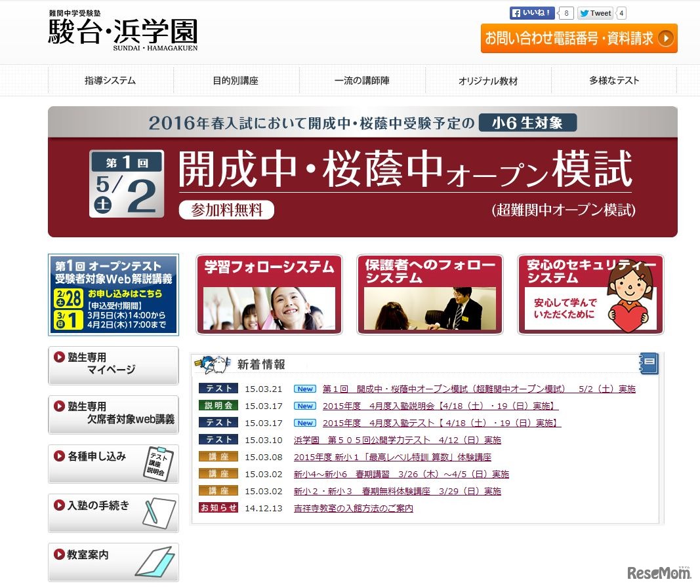Open the 学習フォローシステム card
700x588 pixels.
[269, 294]
